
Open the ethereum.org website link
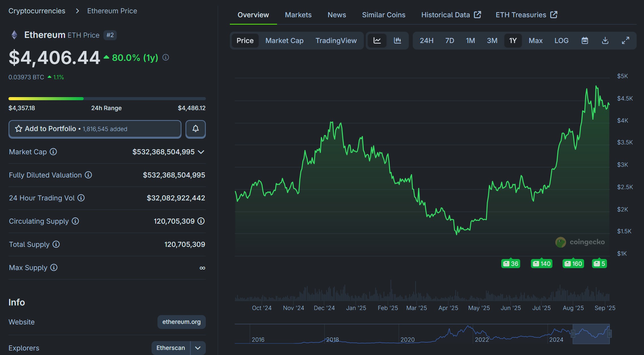(x=181, y=322)
